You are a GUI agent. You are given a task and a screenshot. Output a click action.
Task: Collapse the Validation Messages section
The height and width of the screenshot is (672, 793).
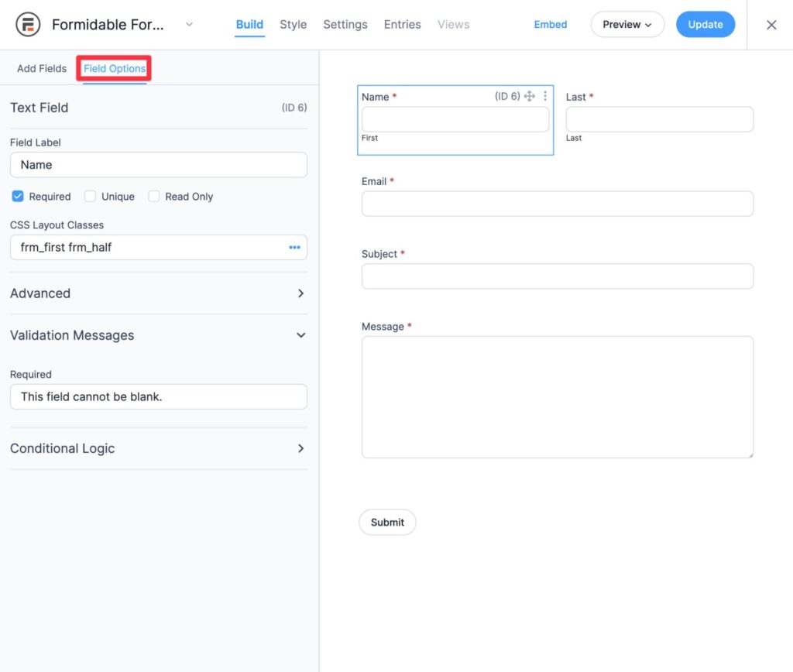pyautogui.click(x=158, y=335)
